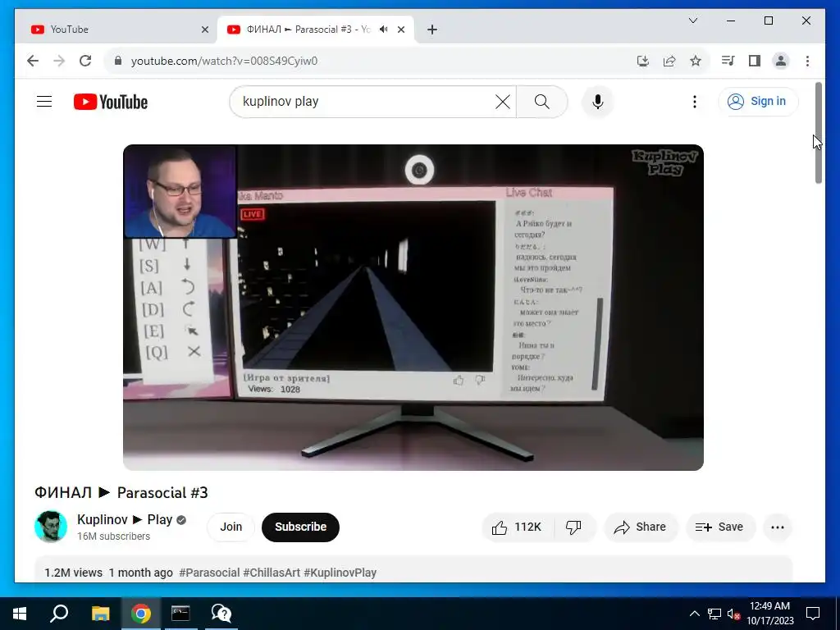Screen dimensions: 840x630
Task: Reload the page with the refresh icon
Action: (x=85, y=61)
